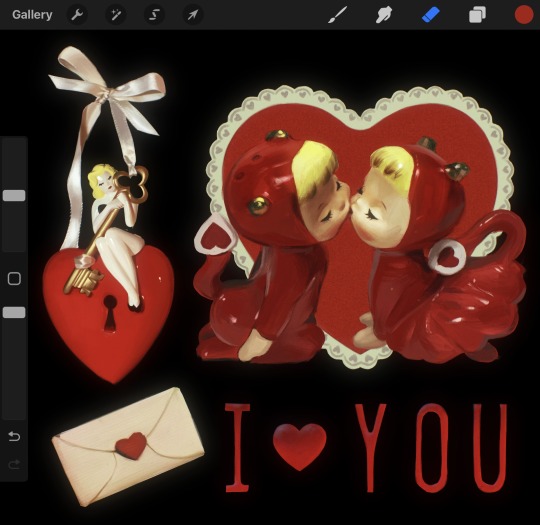Screen dimensions: 540x525
Task: Tap the red heart between I and YOU
Action: pos(299,447)
